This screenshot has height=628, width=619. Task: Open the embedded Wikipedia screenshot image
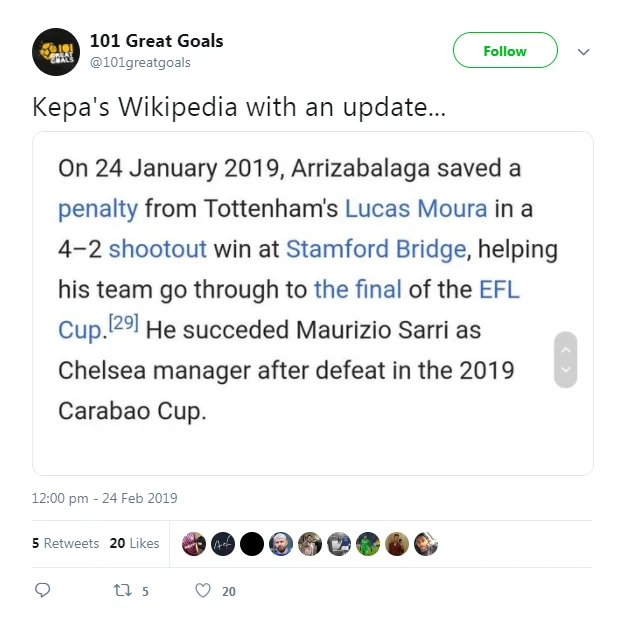point(300,302)
